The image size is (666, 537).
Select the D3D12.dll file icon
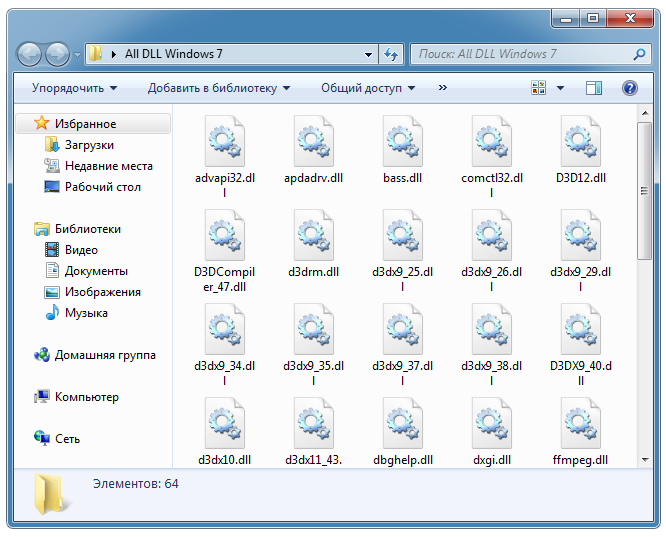coord(581,141)
